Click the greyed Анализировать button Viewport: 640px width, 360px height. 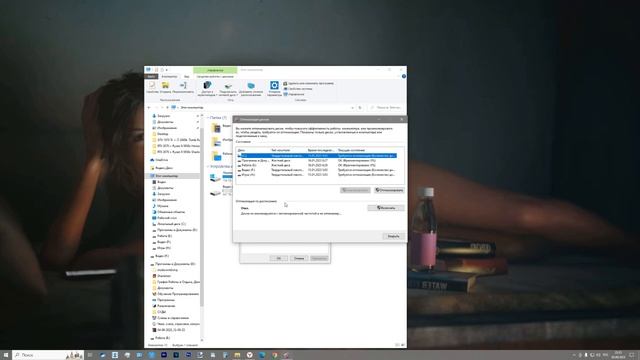click(355, 190)
